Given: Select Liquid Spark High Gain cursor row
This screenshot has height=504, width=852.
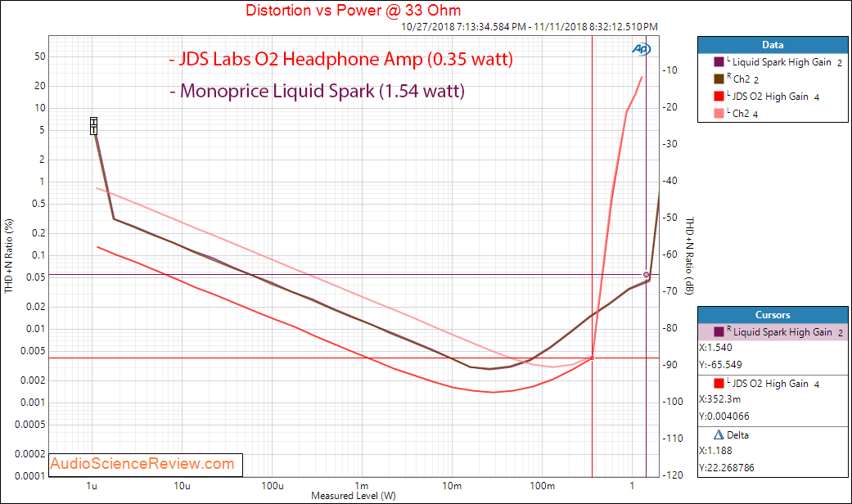Looking at the screenshot, I should coord(773,332).
